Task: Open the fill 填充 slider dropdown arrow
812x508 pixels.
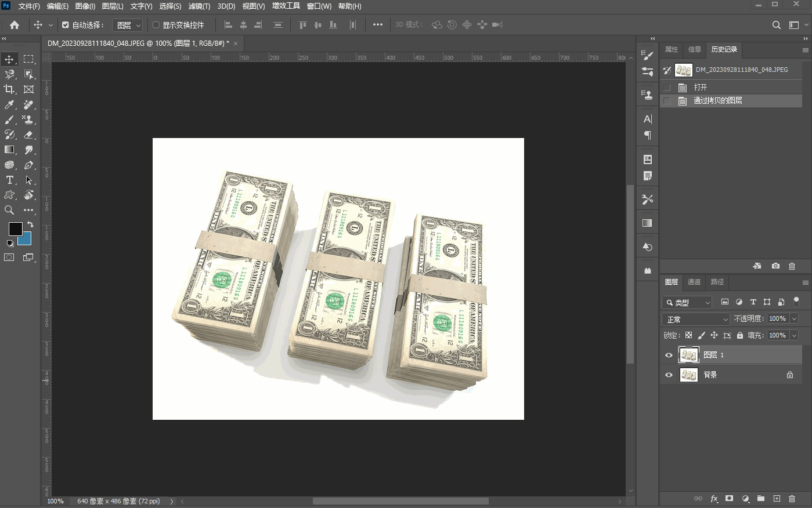Action: click(794, 335)
